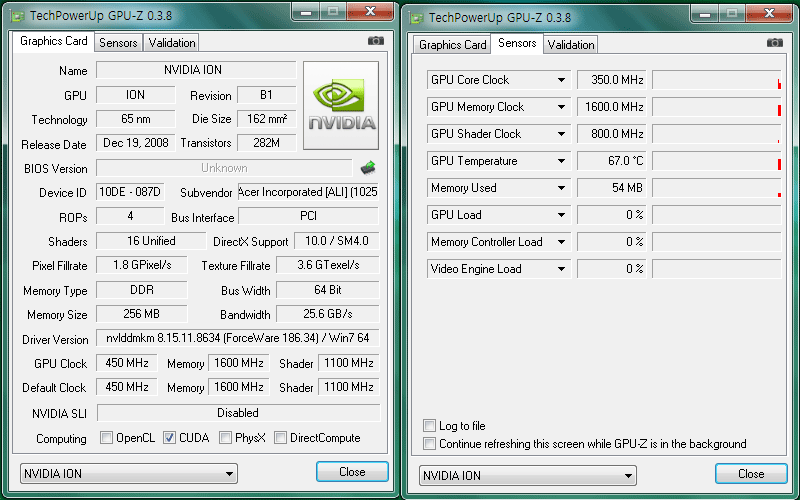800x500 pixels.
Task: Click the 350.0 MHz core clock reading
Action: pos(612,80)
